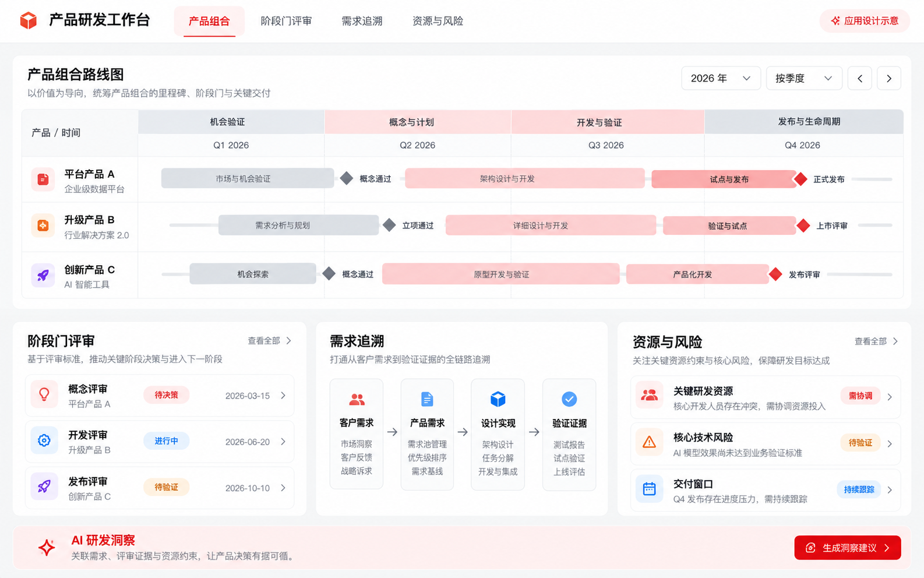Viewport: 924px width, 578px height.
Task: Click 查看全部 in 阶段门评审 panel
Action: tap(270, 341)
